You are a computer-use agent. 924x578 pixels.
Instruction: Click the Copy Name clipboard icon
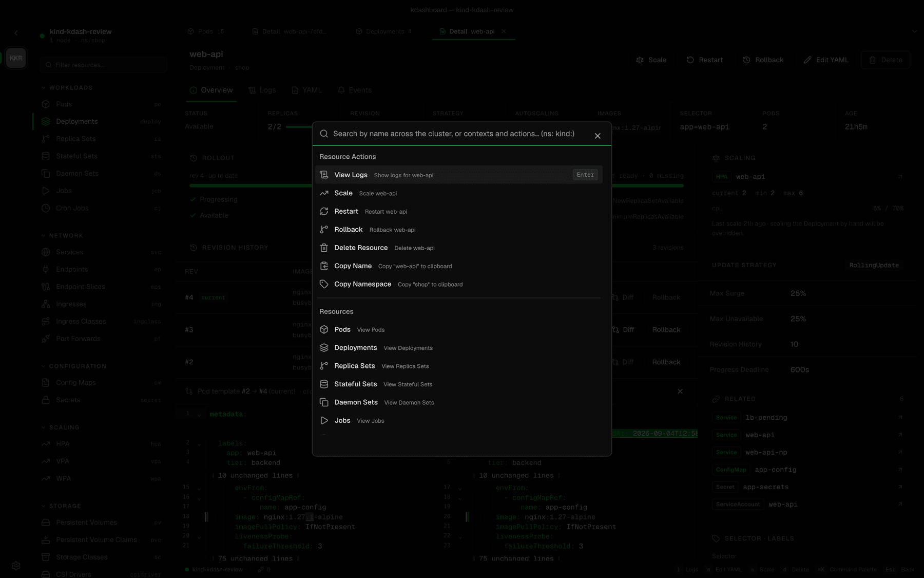(x=324, y=266)
